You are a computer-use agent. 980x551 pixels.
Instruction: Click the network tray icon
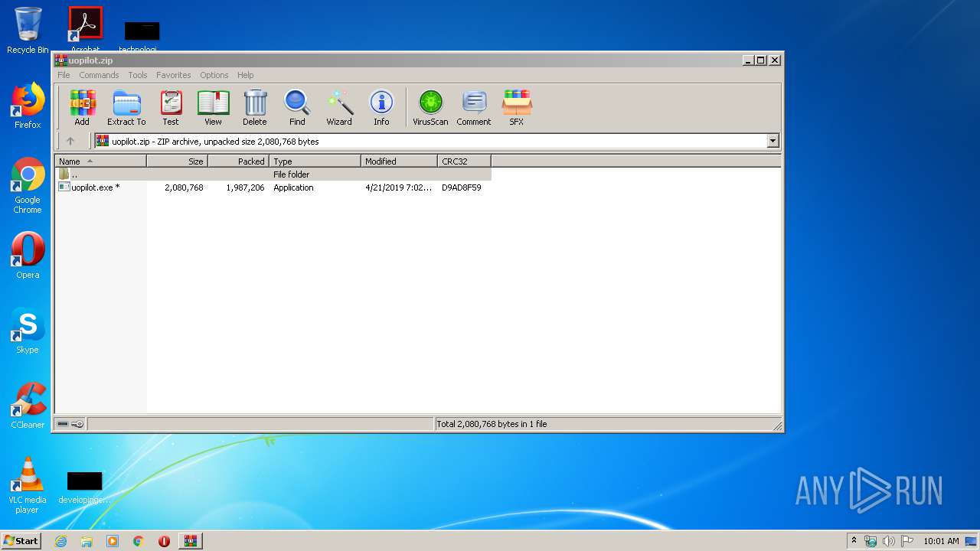pos(871,541)
